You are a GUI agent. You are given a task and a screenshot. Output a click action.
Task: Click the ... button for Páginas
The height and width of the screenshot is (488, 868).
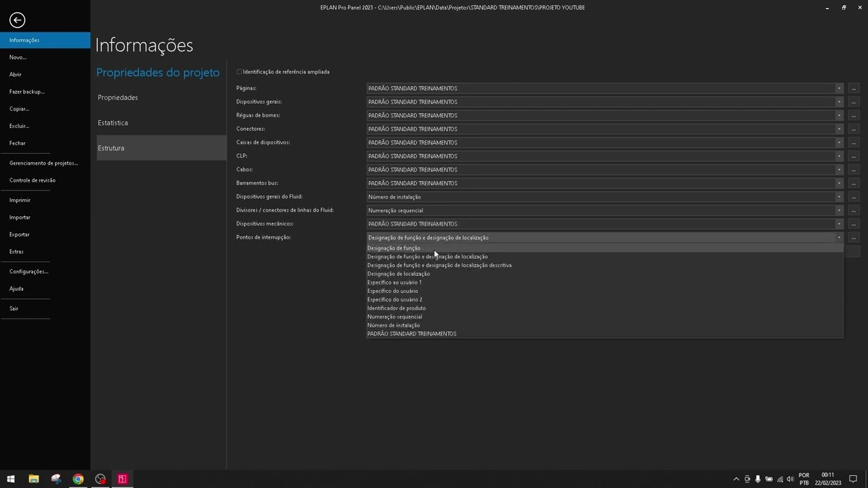click(x=854, y=88)
